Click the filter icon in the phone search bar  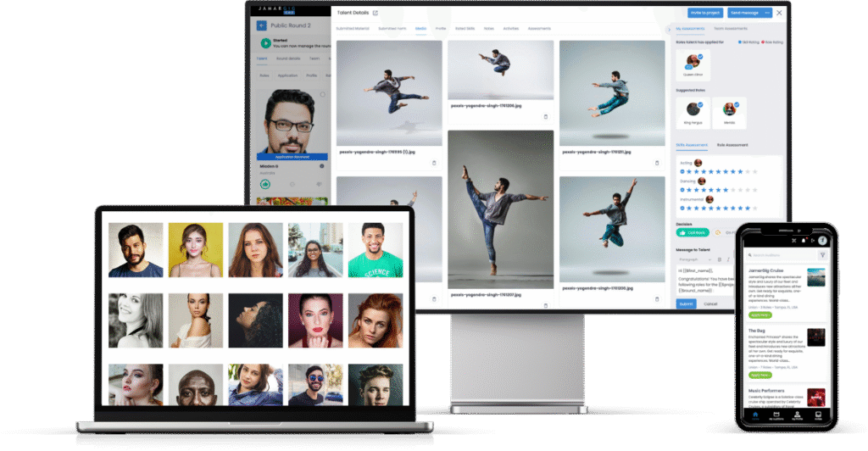(x=821, y=254)
